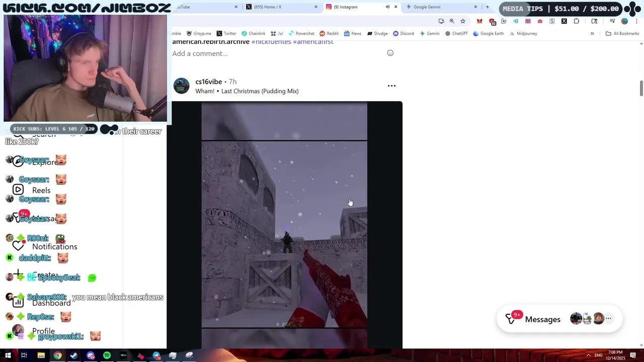Click the ENG language indicator
The image size is (644, 362).
[598, 355]
